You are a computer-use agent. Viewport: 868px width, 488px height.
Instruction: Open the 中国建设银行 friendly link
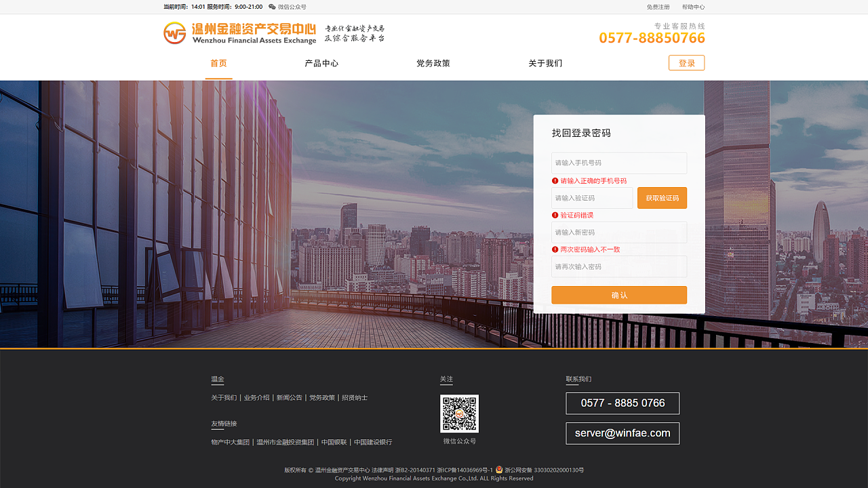(x=372, y=442)
